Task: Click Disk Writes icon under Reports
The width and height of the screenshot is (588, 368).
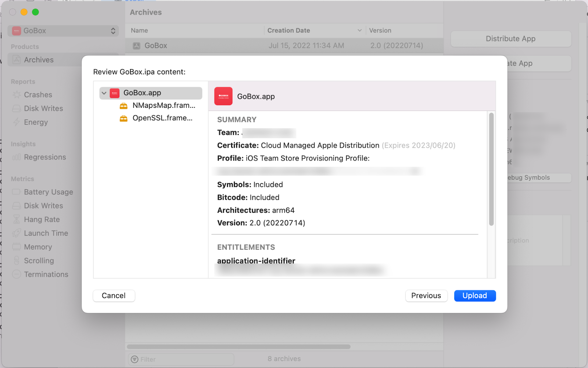Action: (17, 108)
